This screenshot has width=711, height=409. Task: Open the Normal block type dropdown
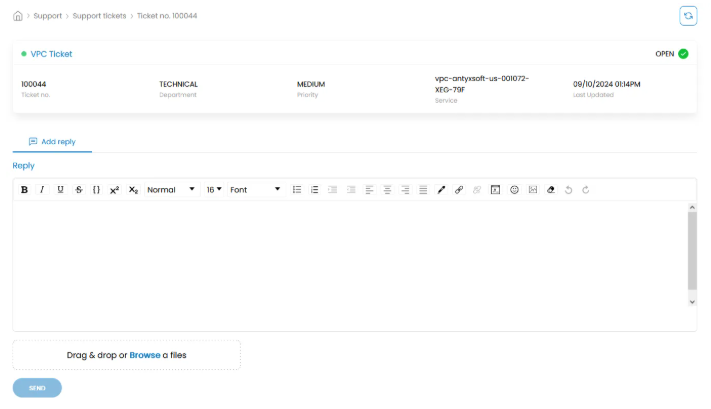pos(170,190)
